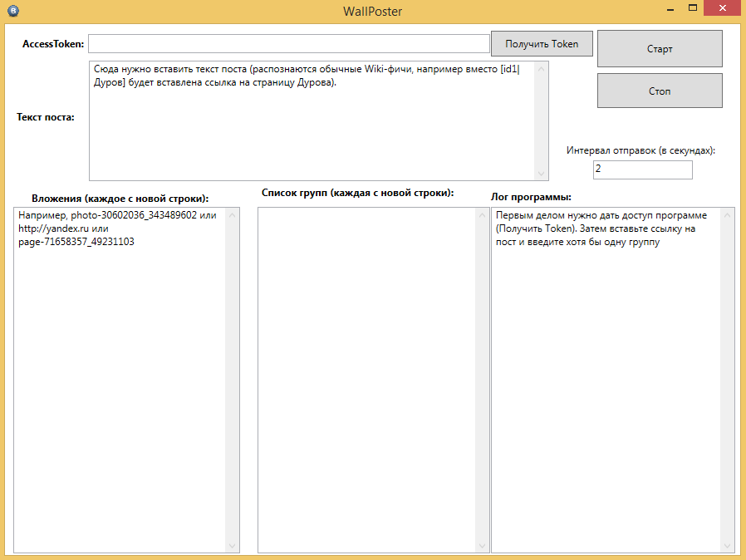Image resolution: width=746 pixels, height=560 pixels.
Task: Focus the AccessToken input field
Action: click(x=288, y=44)
